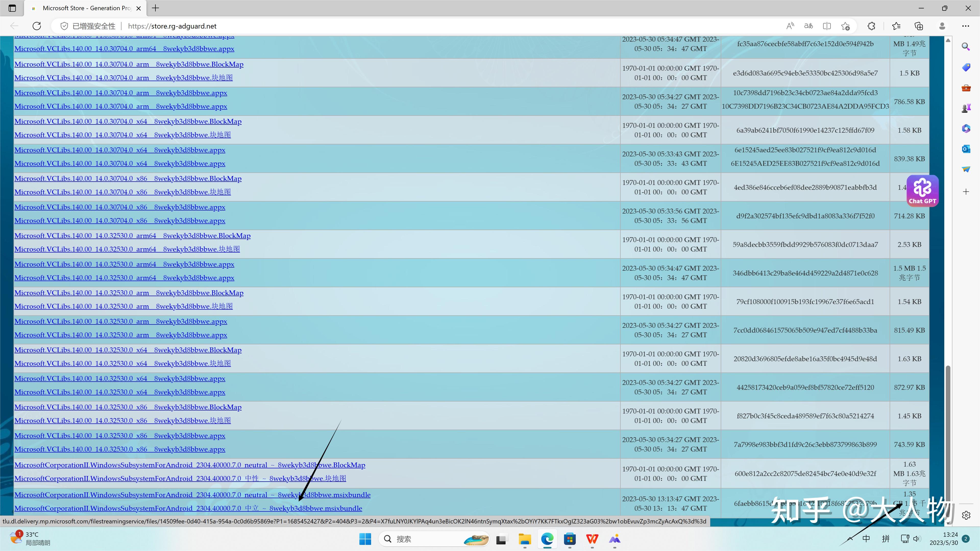
Task: Open VCLibs 14.0.32530.0 arm64 BlockMap link
Action: tap(132, 235)
